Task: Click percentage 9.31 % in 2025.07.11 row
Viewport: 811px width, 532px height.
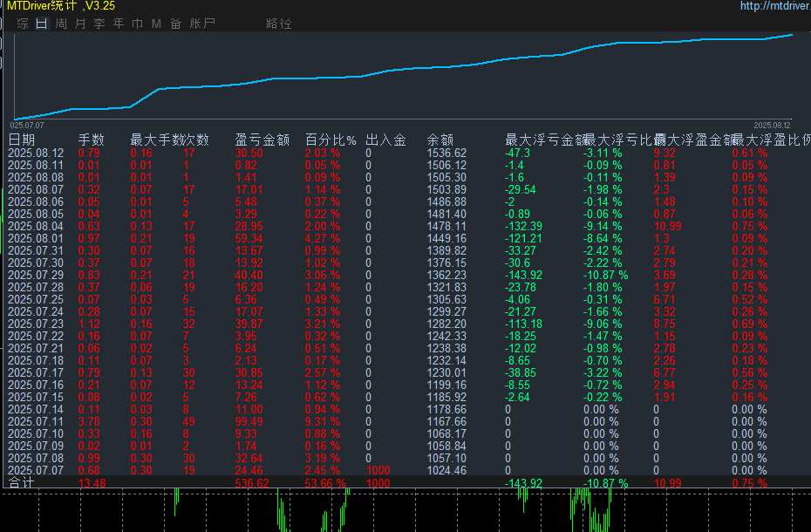Action: (323, 422)
